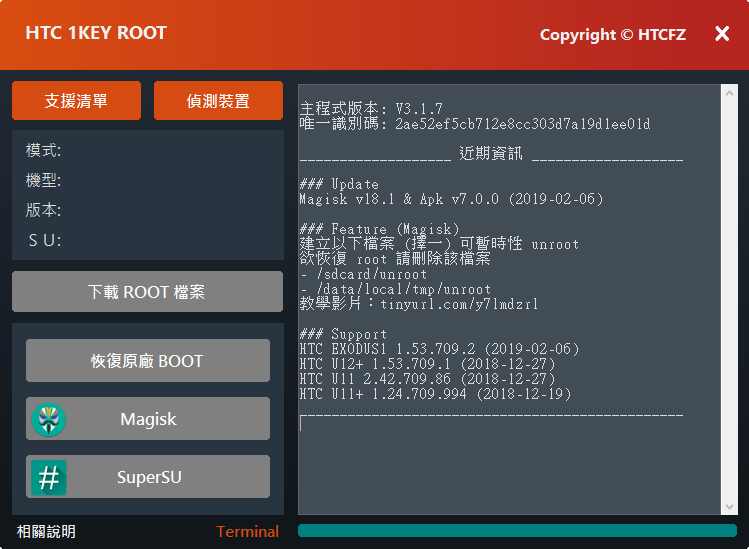Click the HTC U11 2.42.709.86 line
The image size is (749, 549).
pos(428,379)
